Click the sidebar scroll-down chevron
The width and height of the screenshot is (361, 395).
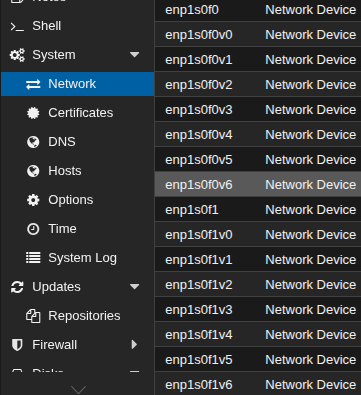tap(78, 389)
